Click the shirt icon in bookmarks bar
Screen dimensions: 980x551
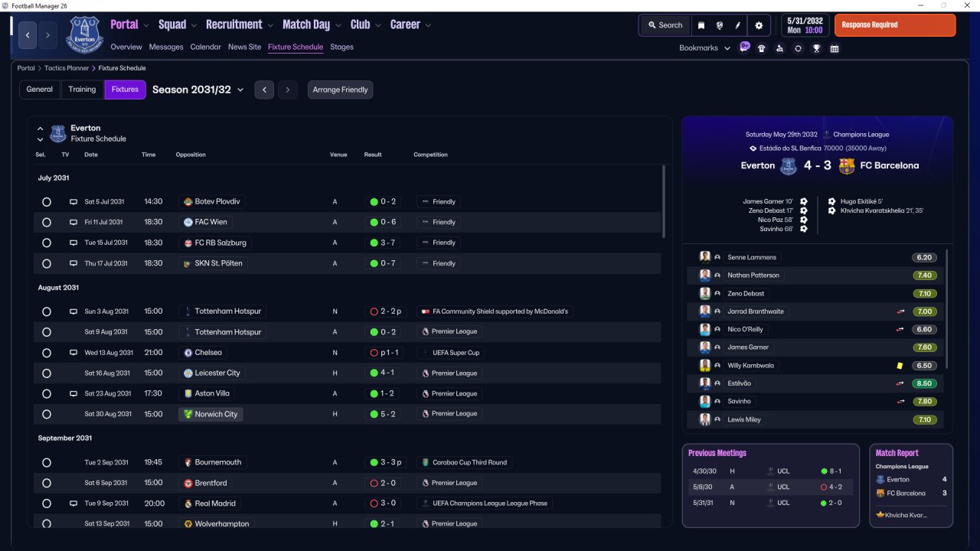(x=761, y=48)
